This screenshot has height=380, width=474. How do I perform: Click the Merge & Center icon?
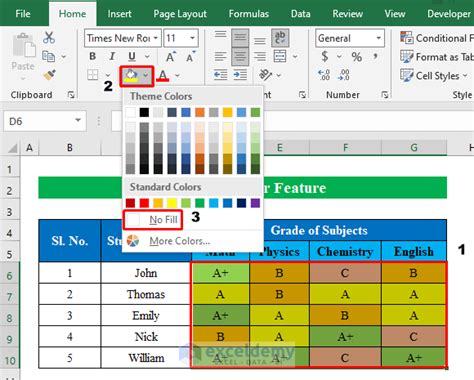(280, 56)
